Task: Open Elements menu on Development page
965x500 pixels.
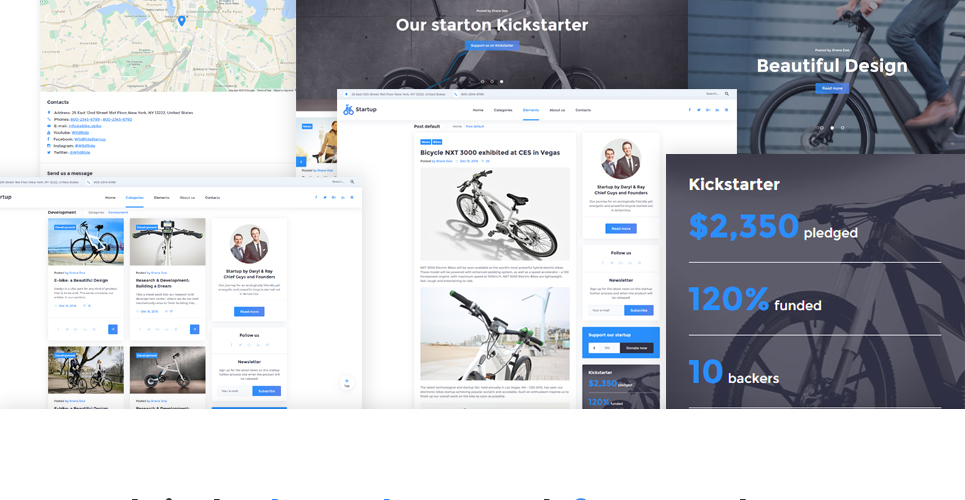Action: tap(161, 198)
